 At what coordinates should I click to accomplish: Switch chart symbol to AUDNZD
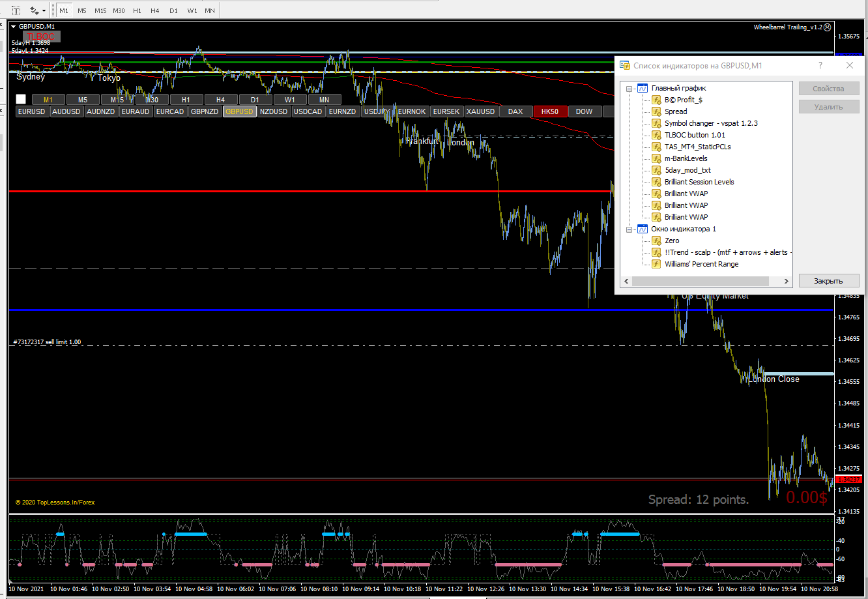point(101,111)
